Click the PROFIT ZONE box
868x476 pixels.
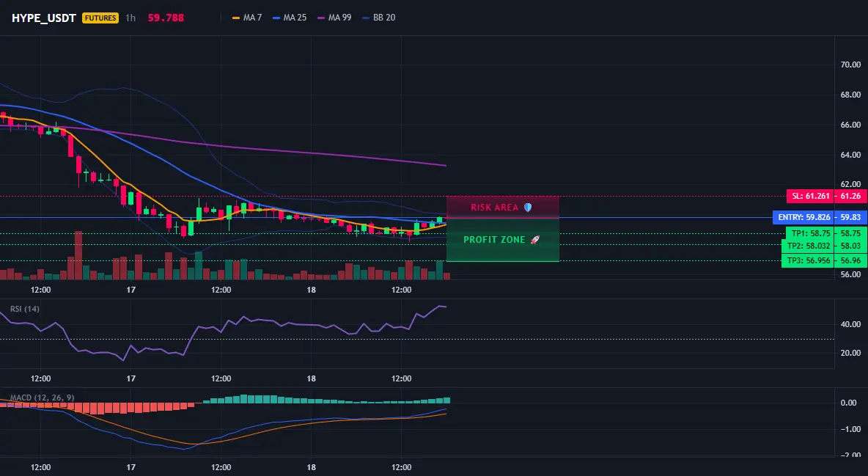(503, 239)
